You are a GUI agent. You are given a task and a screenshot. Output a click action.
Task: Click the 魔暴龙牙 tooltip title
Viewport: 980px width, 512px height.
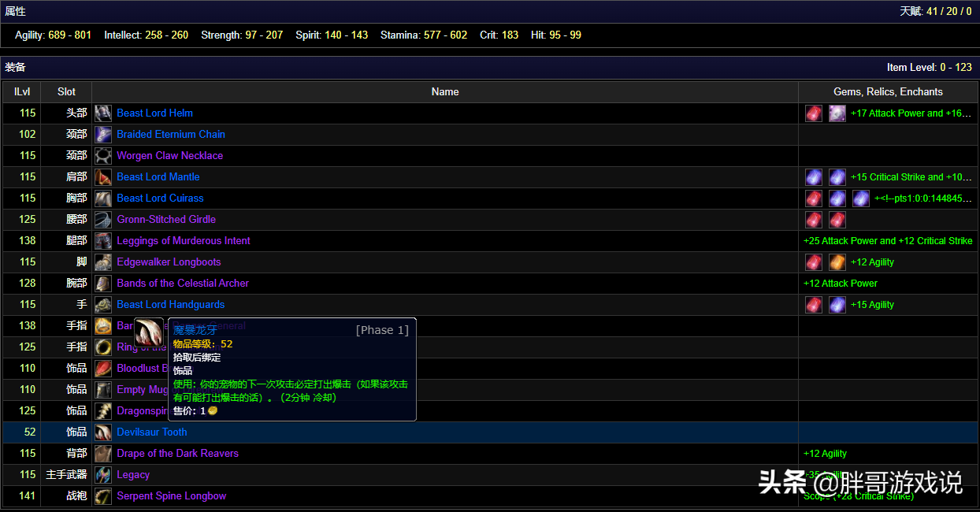[x=195, y=331]
